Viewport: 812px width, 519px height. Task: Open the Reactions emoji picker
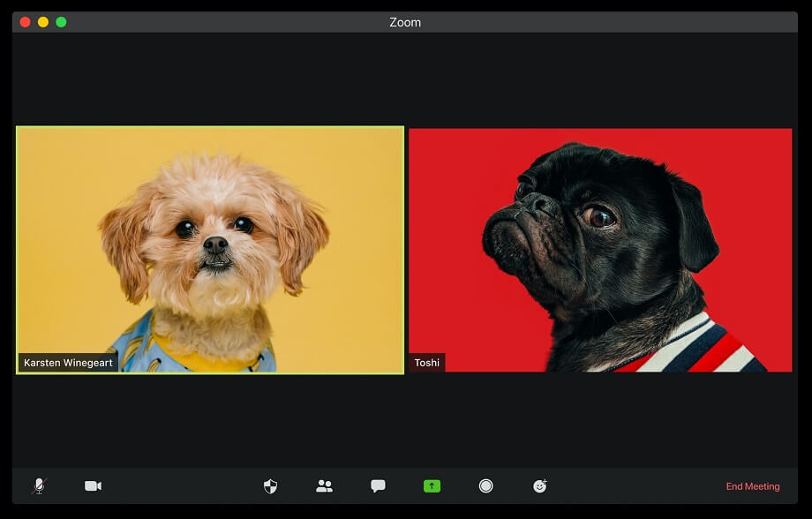click(x=540, y=486)
